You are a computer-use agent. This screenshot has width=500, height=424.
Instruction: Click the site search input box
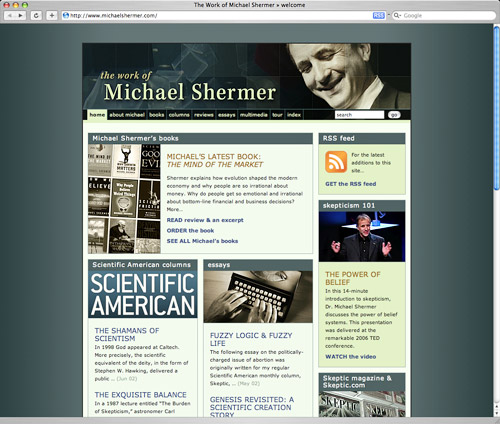coord(359,115)
